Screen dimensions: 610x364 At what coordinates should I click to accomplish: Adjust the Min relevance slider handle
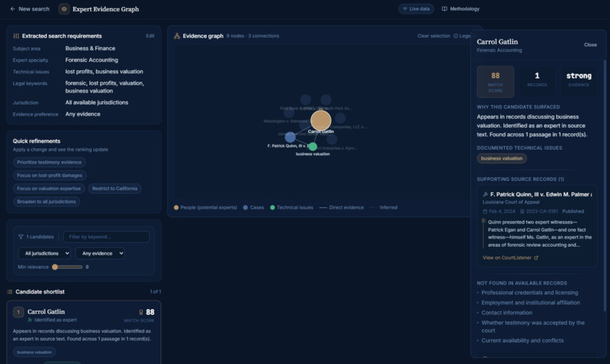54,267
